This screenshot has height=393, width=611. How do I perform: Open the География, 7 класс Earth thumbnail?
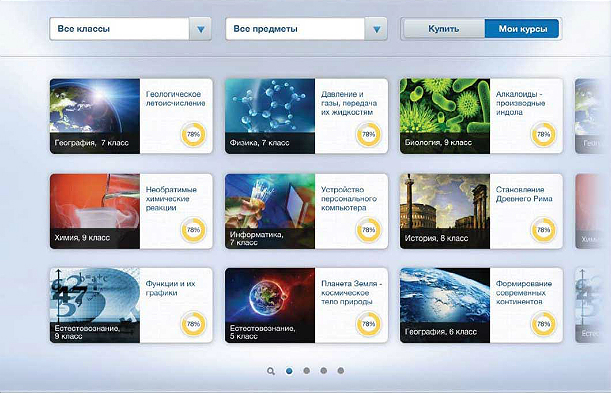(95, 116)
